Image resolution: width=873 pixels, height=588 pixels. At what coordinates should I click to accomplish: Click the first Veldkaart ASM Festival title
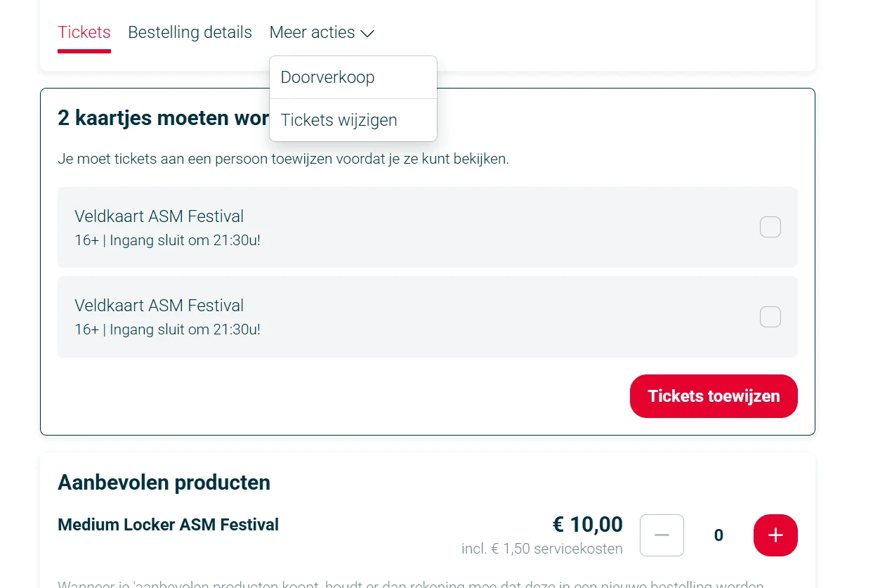click(x=159, y=216)
